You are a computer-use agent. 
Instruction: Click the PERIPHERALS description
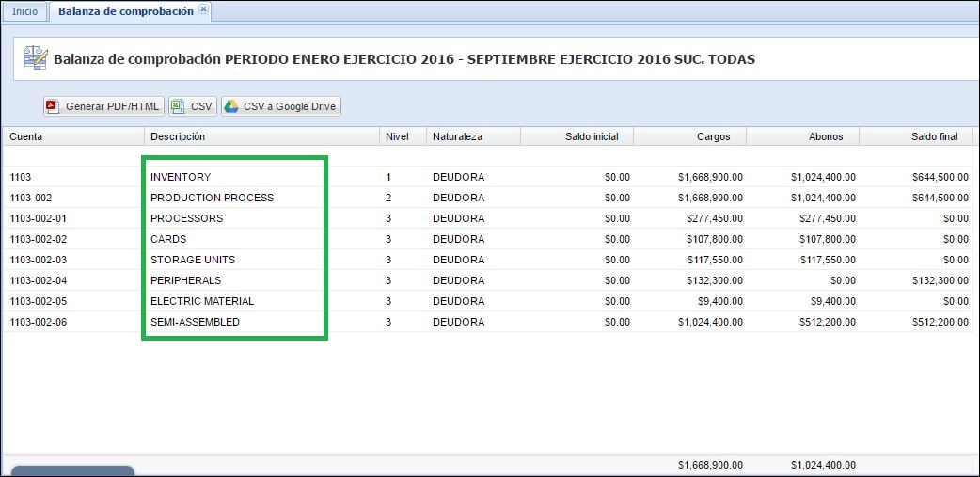pyautogui.click(x=185, y=280)
